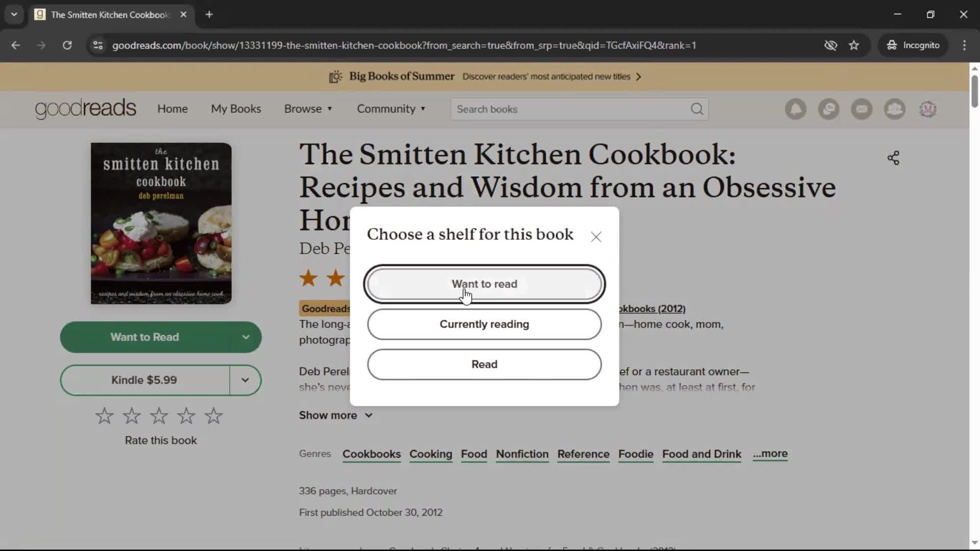The height and width of the screenshot is (551, 980).
Task: Expand the Want to Read shelf dropdown arrow
Action: (246, 337)
